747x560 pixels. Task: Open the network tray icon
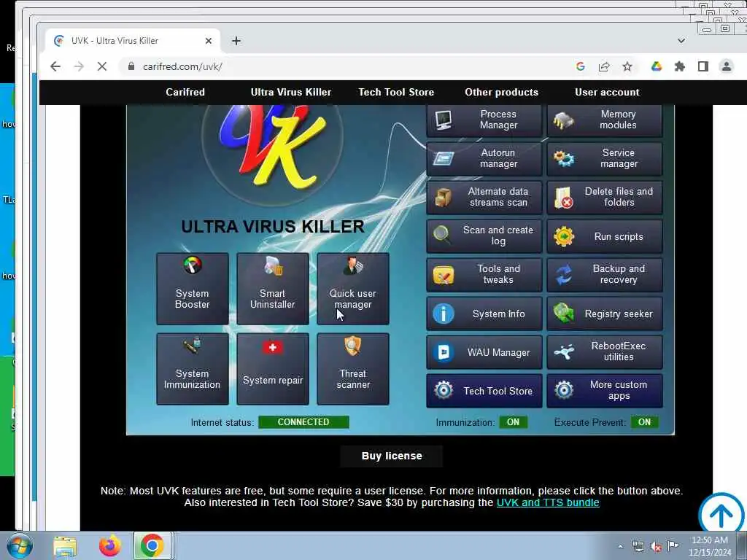tap(638, 547)
